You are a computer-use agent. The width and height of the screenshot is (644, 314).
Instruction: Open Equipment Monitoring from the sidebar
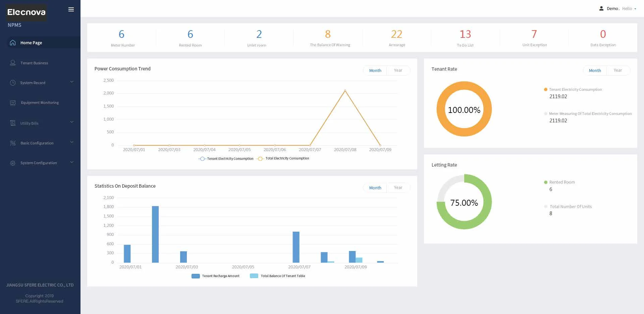[x=40, y=103]
